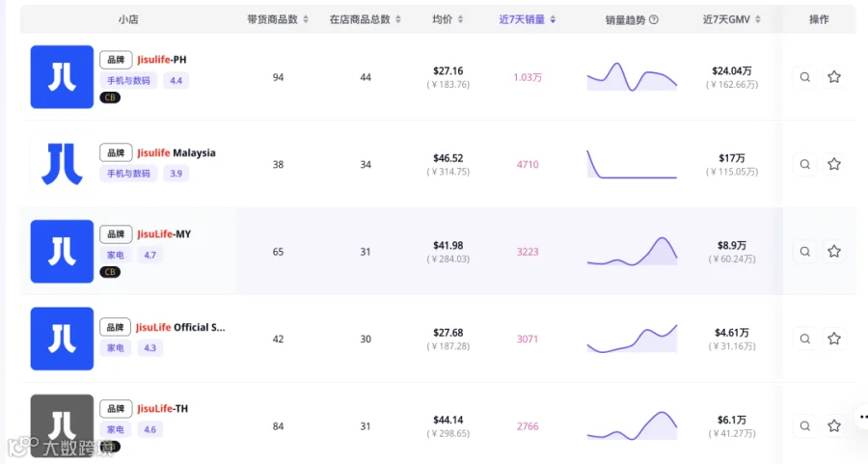868x464 pixels.
Task: Click sales trend chart for JisuLife-MY
Action: click(632, 252)
